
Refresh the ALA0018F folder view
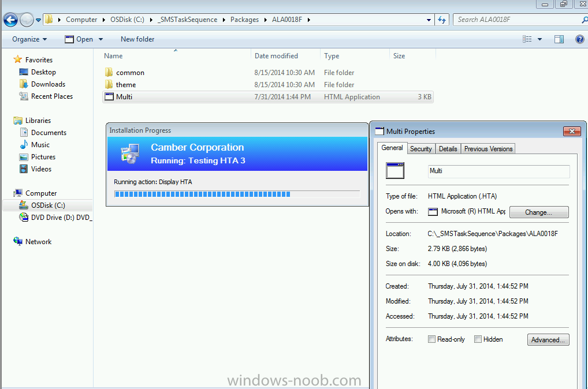pyautogui.click(x=442, y=20)
